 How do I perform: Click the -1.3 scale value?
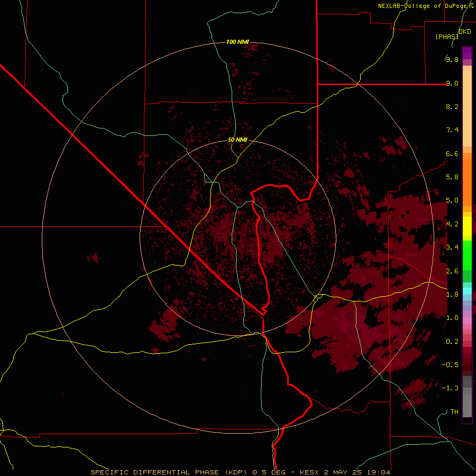point(450,388)
